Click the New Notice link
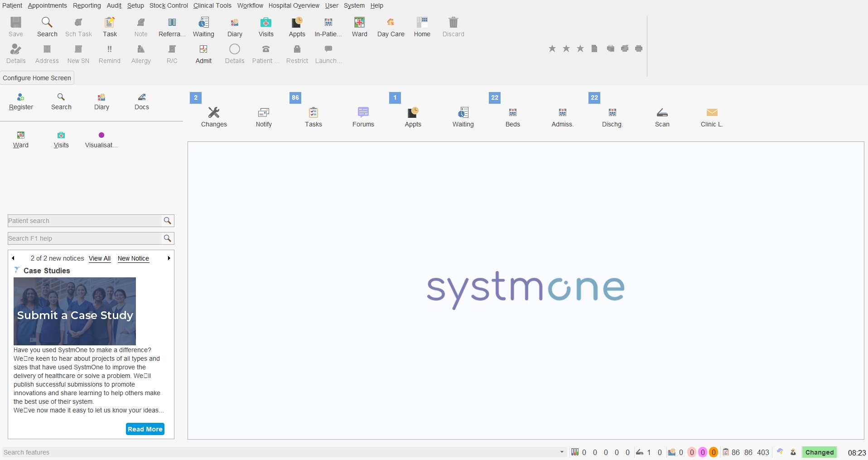The width and height of the screenshot is (868, 460). (x=133, y=258)
